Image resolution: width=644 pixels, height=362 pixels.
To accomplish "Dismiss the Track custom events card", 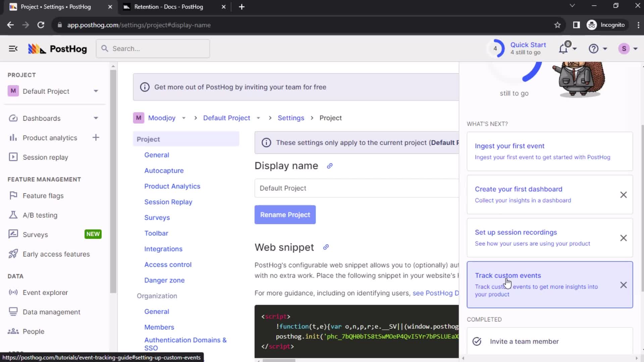I will pos(623,285).
